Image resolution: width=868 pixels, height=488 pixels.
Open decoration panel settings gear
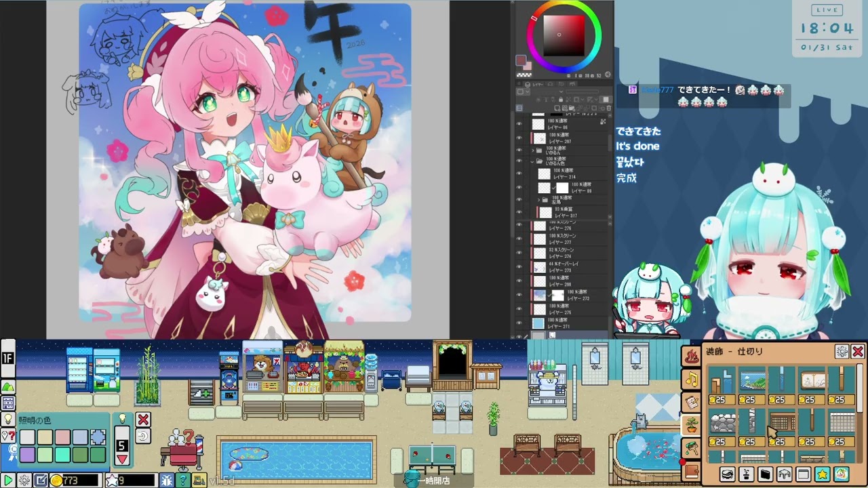(842, 351)
